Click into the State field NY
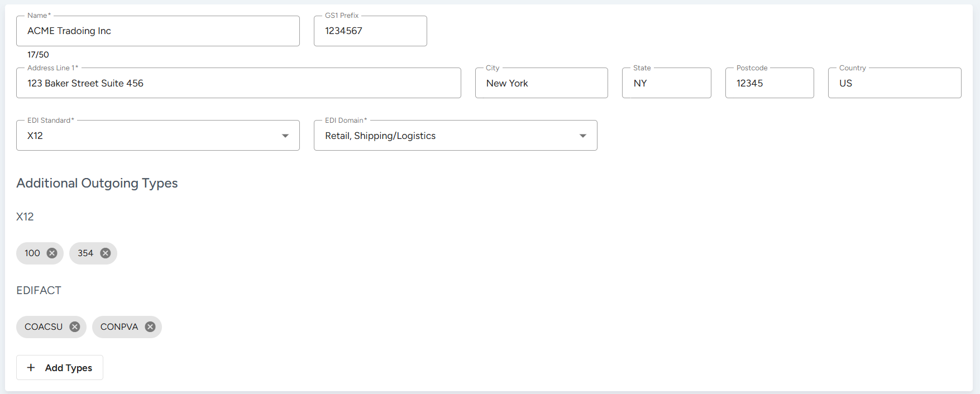The width and height of the screenshot is (980, 394). tap(667, 83)
